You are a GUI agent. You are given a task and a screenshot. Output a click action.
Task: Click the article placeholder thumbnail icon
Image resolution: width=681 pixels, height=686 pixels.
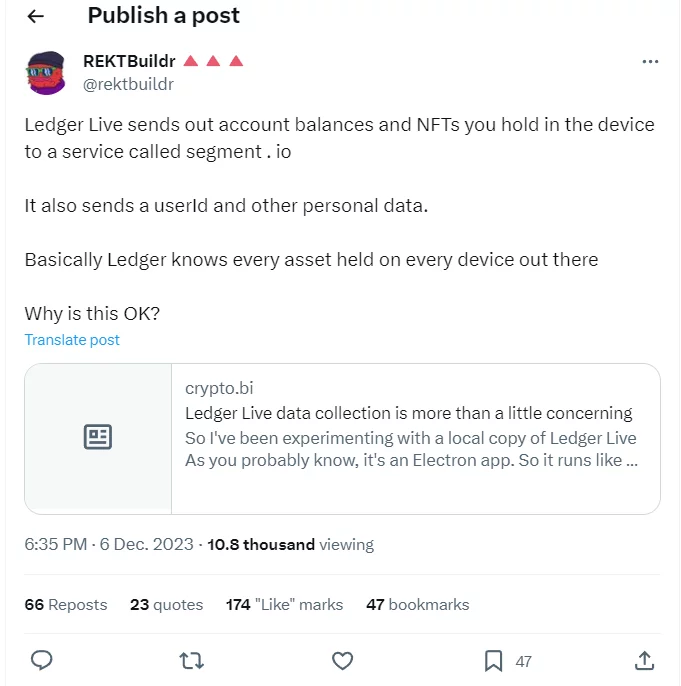click(x=98, y=437)
